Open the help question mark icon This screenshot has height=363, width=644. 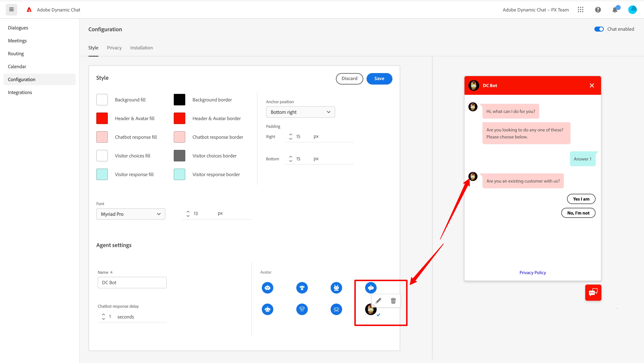(x=598, y=10)
